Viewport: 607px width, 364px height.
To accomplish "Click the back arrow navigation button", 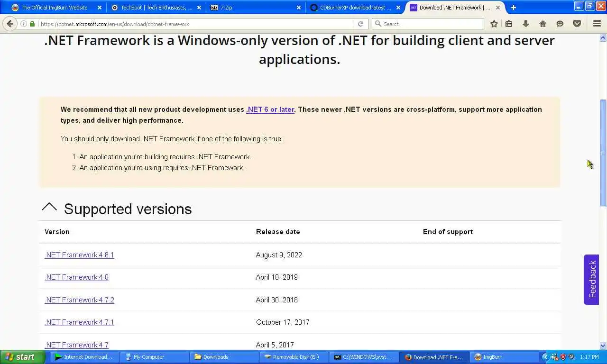I will pyautogui.click(x=10, y=24).
